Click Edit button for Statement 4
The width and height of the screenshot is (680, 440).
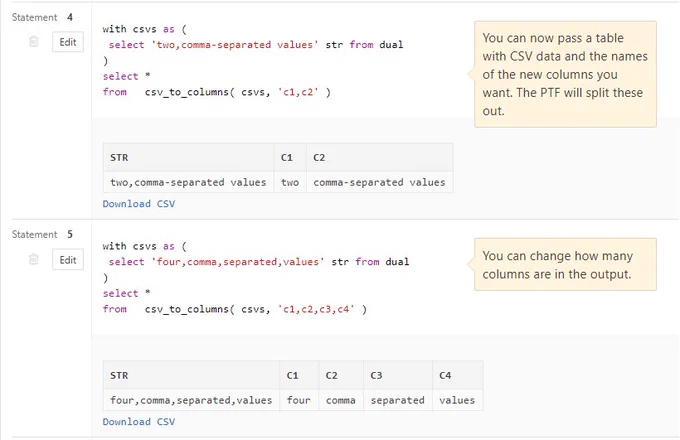tap(68, 42)
